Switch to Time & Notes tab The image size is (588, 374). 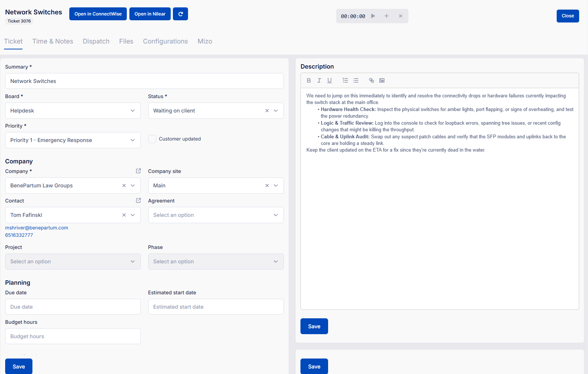[x=52, y=41]
